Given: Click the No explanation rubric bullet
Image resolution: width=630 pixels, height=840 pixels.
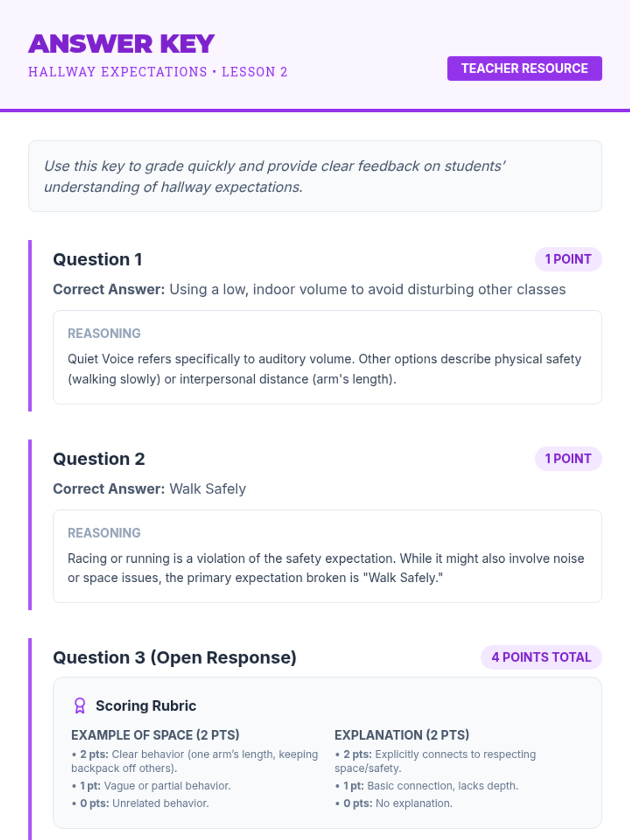Looking at the screenshot, I should [394, 803].
